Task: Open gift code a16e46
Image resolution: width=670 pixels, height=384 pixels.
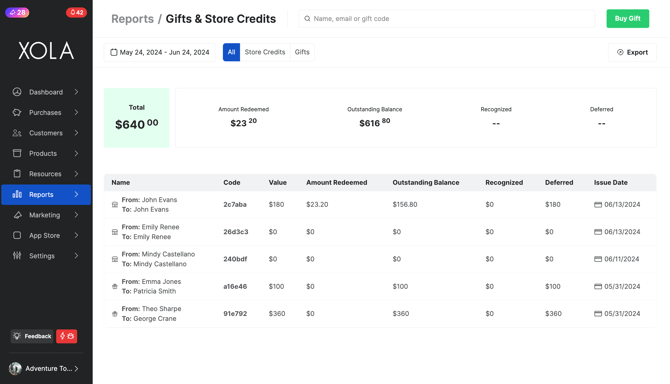Action: coord(235,286)
